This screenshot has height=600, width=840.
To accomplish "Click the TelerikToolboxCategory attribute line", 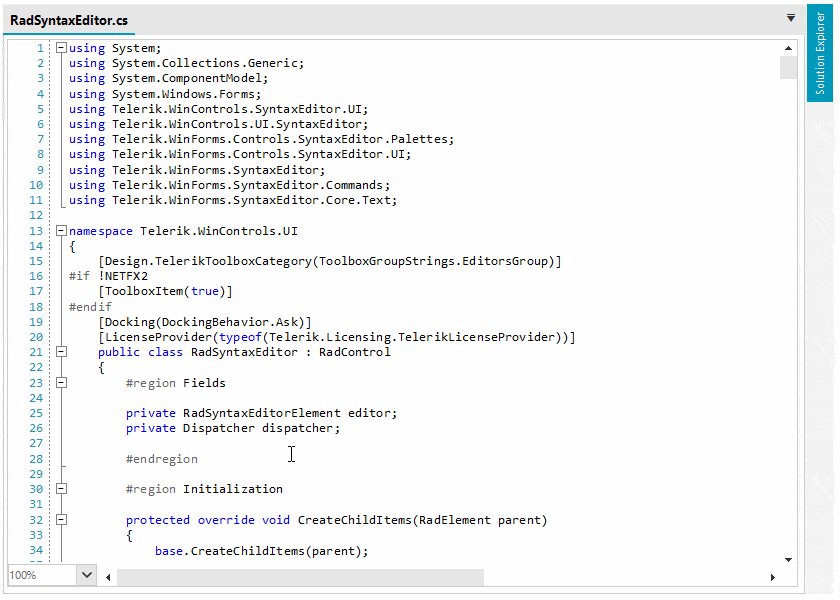I will [x=329, y=261].
